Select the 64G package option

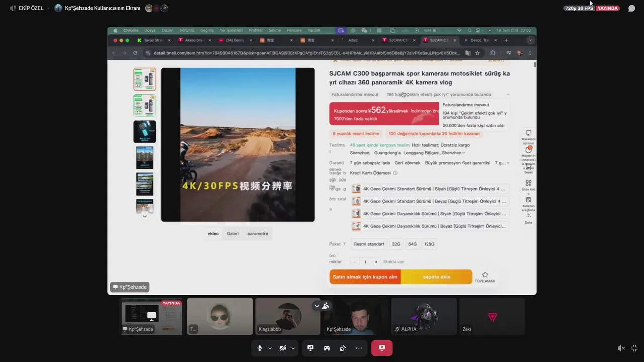pos(413,244)
